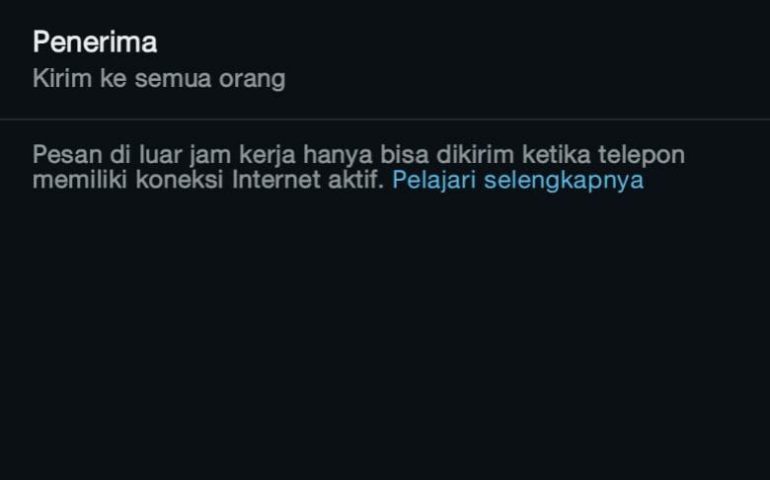
Task: Click the 'koneksi Internet aktif' sentence
Action: pos(259,180)
